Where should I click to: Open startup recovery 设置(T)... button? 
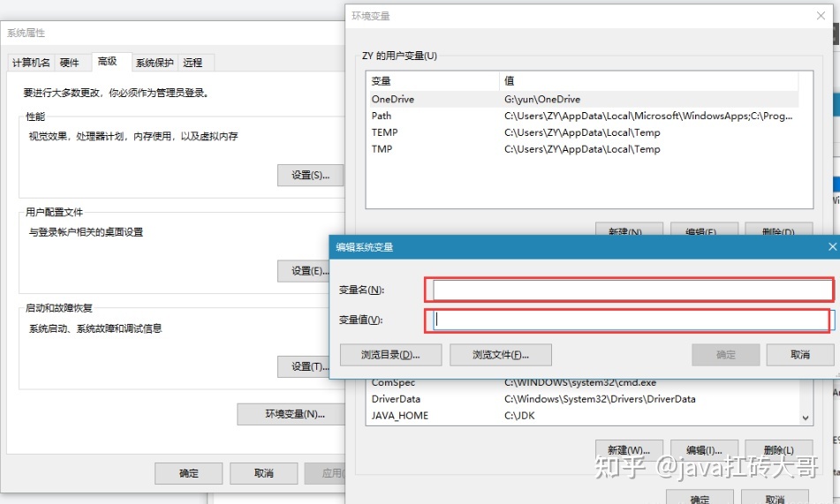click(x=304, y=366)
